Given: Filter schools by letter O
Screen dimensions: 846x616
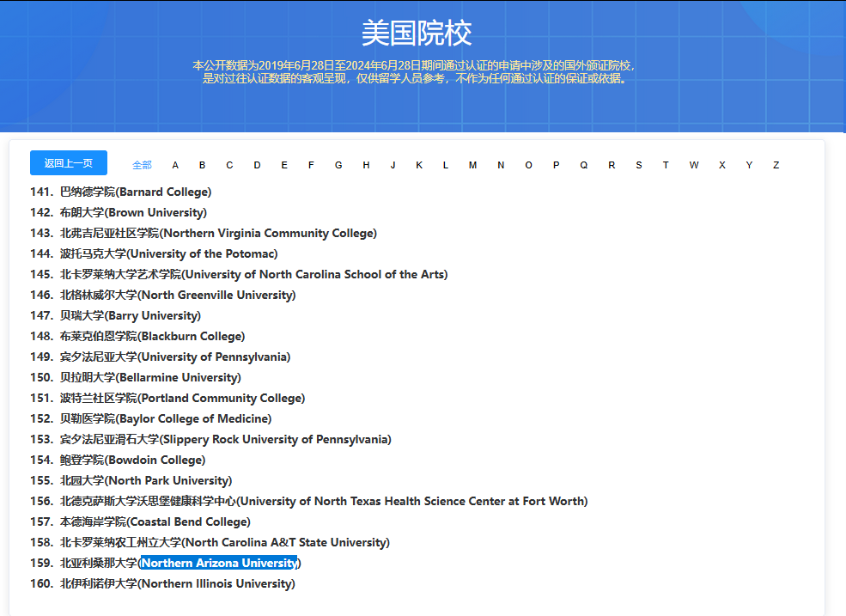Looking at the screenshot, I should point(529,165).
